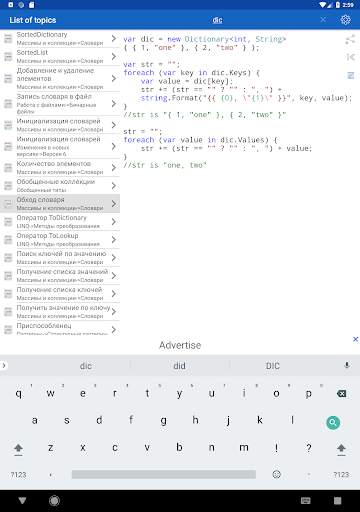Tap chevron for Приспособленец row
360x512 pixels.
114,329
